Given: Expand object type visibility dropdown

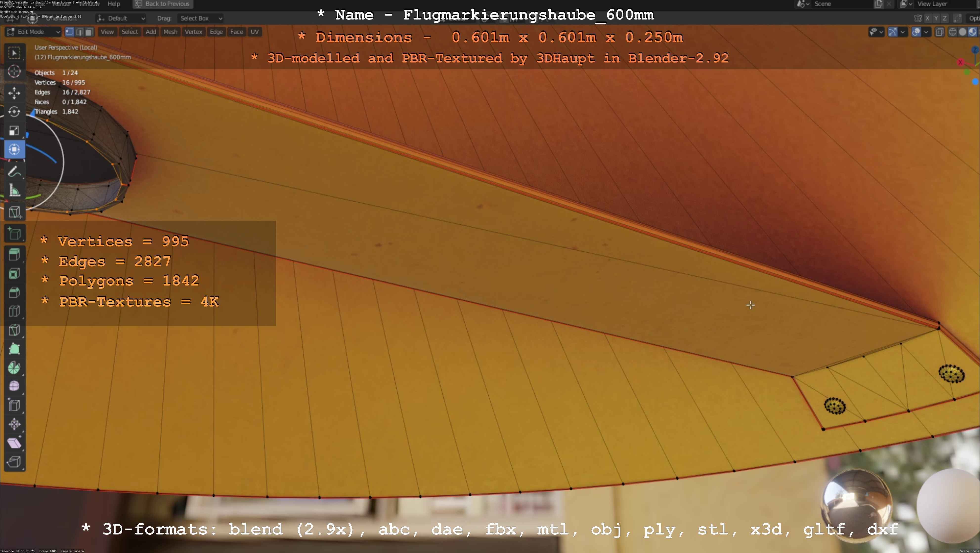Looking at the screenshot, I should (x=876, y=32).
